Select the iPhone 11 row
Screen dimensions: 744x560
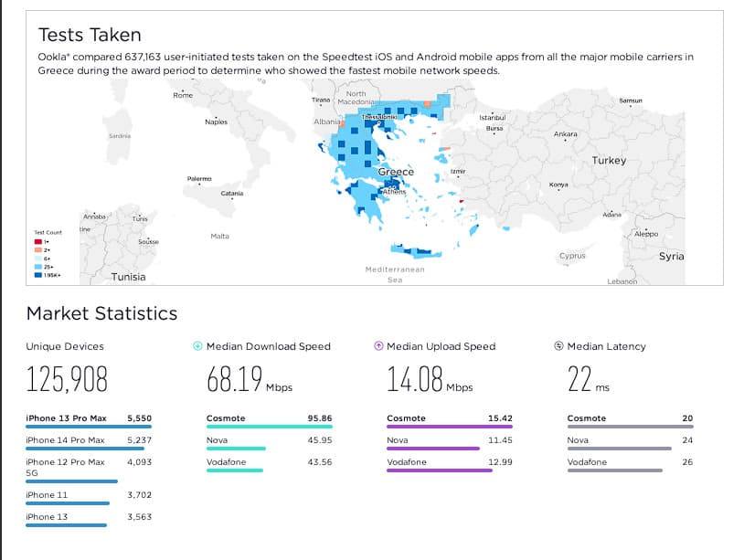pyautogui.click(x=89, y=497)
